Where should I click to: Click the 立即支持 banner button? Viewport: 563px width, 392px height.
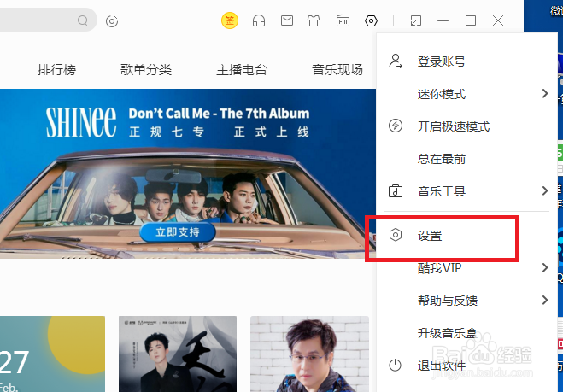click(x=178, y=232)
